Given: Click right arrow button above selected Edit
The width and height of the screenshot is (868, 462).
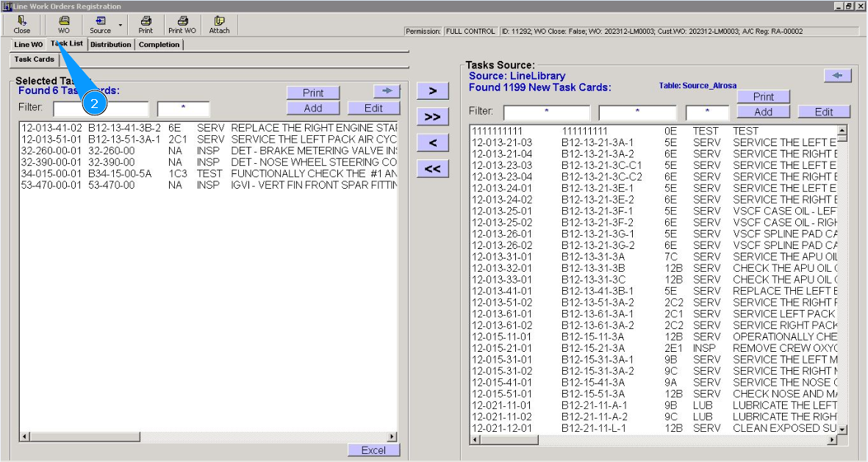Looking at the screenshot, I should (x=387, y=91).
